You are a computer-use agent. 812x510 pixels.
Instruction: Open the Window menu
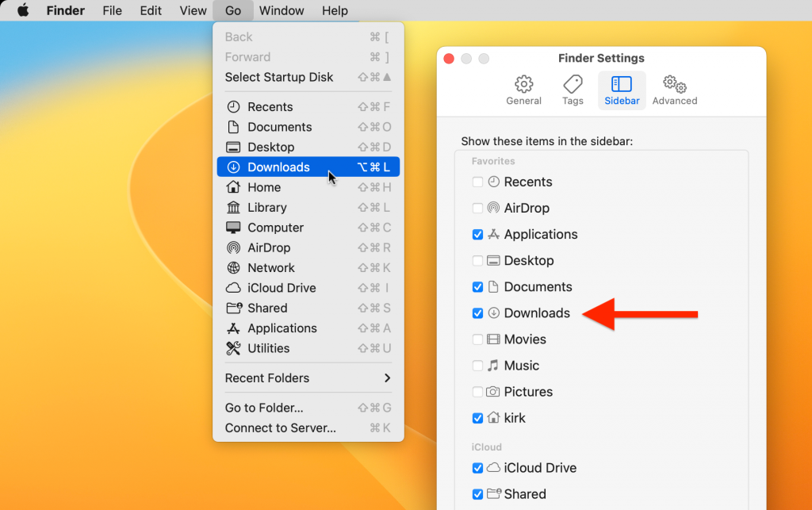click(282, 10)
